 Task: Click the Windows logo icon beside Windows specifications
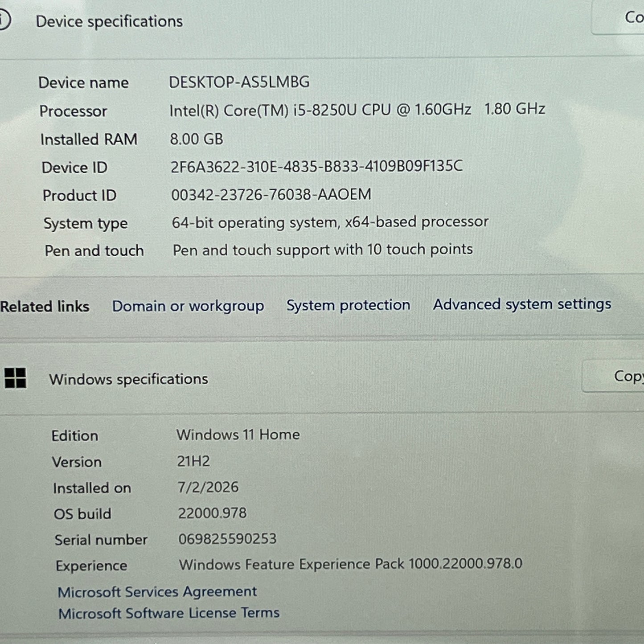pyautogui.click(x=15, y=378)
